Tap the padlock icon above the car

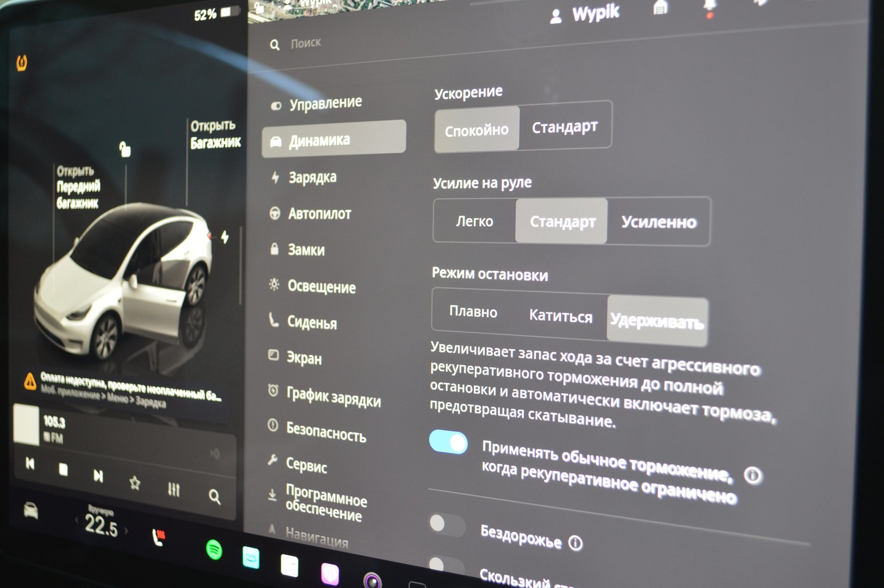tap(125, 148)
